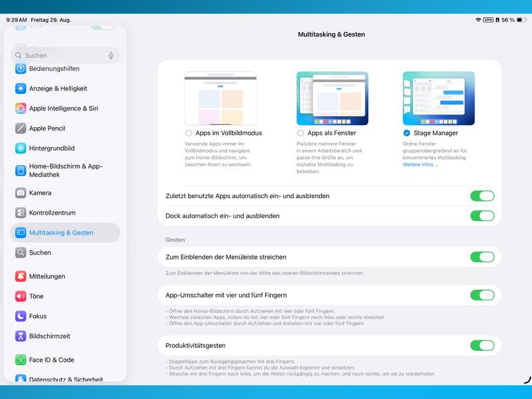Open Bedienungshilfen settings

coord(65,68)
